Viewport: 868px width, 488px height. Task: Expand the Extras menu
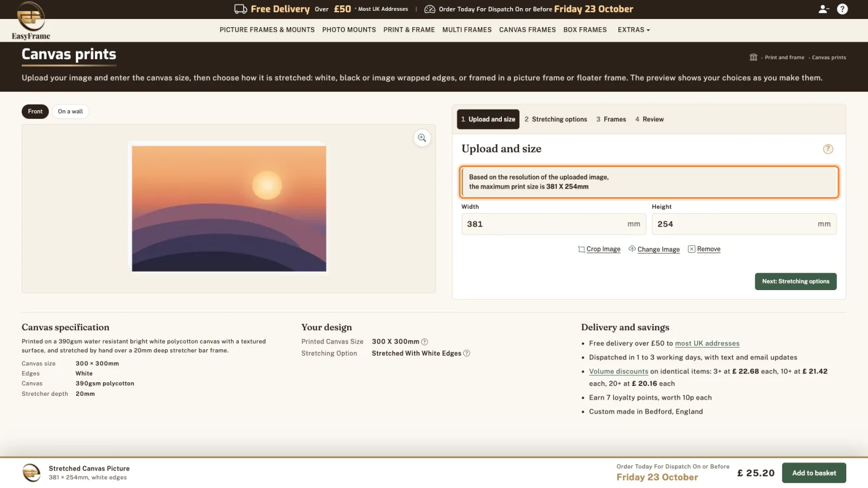click(x=634, y=30)
